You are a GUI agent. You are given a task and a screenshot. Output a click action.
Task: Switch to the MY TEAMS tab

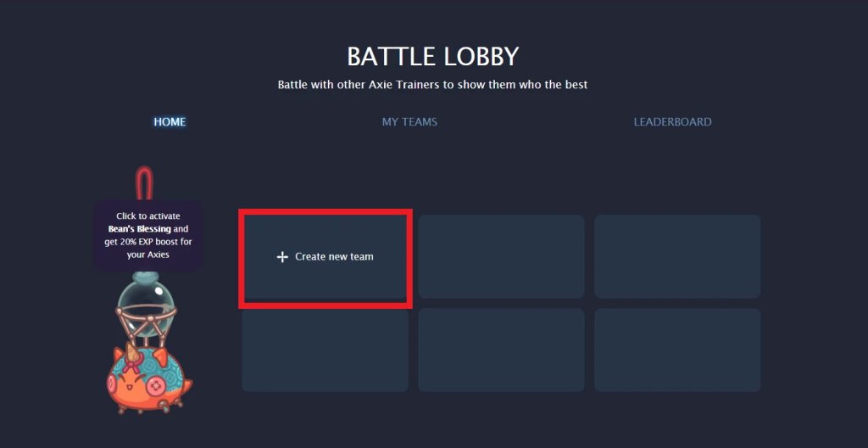pos(409,122)
